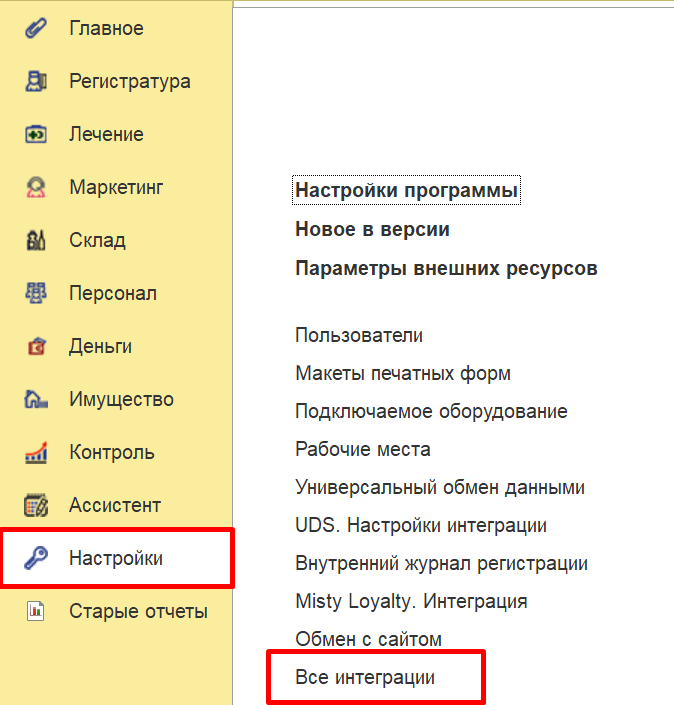
Task: Open UDS. Настройки интеграции
Action: pos(421,525)
